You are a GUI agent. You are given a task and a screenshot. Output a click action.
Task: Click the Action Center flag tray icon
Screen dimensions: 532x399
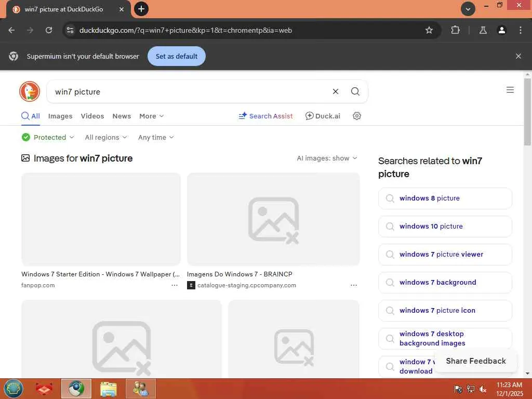pyautogui.click(x=458, y=389)
